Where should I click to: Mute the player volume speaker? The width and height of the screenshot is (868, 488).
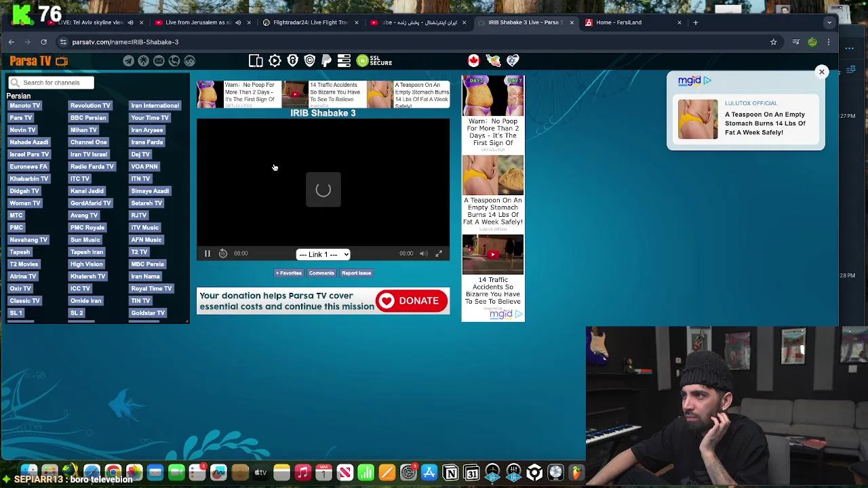(x=423, y=253)
